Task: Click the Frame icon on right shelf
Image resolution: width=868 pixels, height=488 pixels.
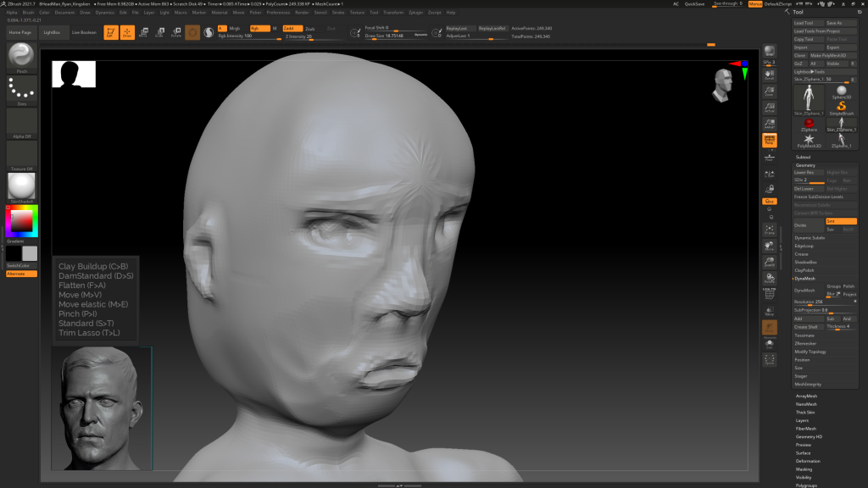Action: coord(770,230)
